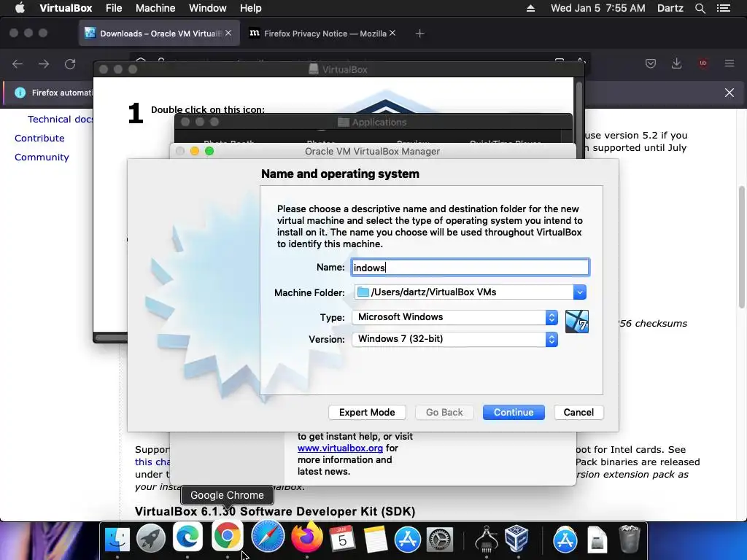This screenshot has height=560, width=747.
Task: Click the VirtualBox cube icon in Dock
Action: pyautogui.click(x=516, y=539)
